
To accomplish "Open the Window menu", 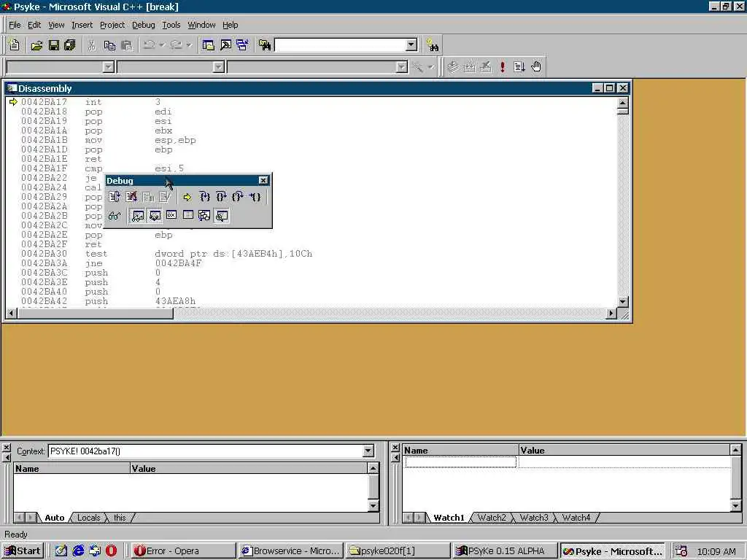I will pos(201,25).
